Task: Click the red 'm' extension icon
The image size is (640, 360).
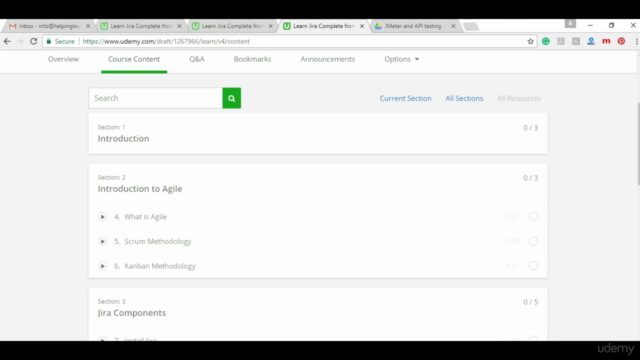Action: [x=606, y=41]
